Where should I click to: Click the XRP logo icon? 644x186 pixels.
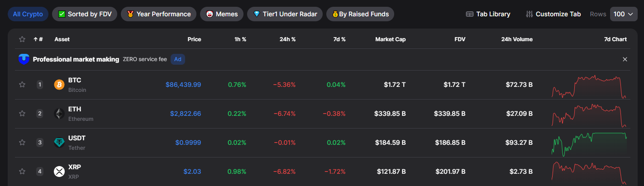[x=59, y=172]
